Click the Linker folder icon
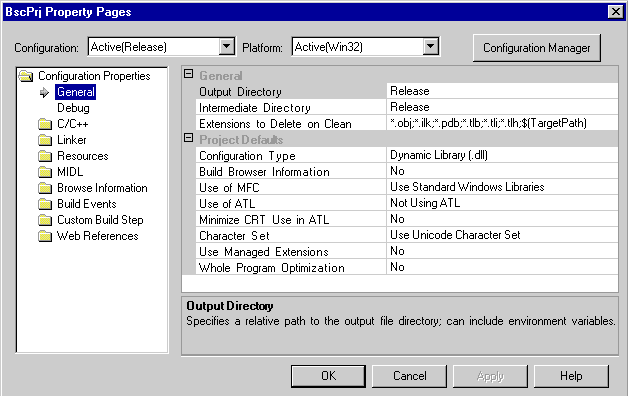628x396 pixels. point(45,140)
